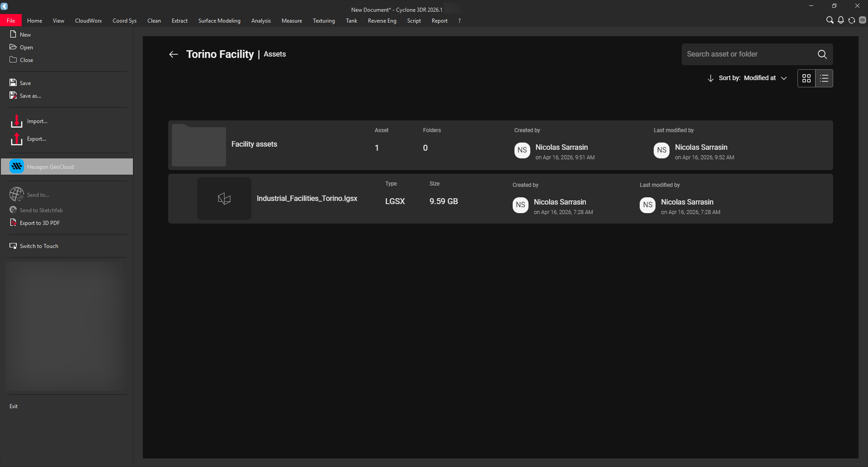Open the Analysis tab
The image size is (868, 467).
pos(261,21)
